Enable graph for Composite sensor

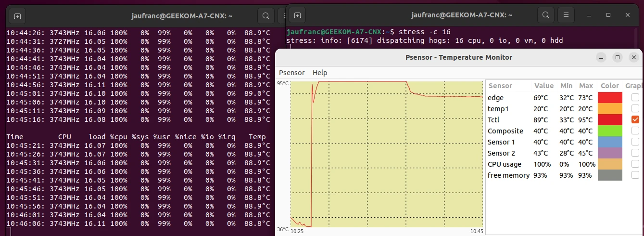pos(635,131)
